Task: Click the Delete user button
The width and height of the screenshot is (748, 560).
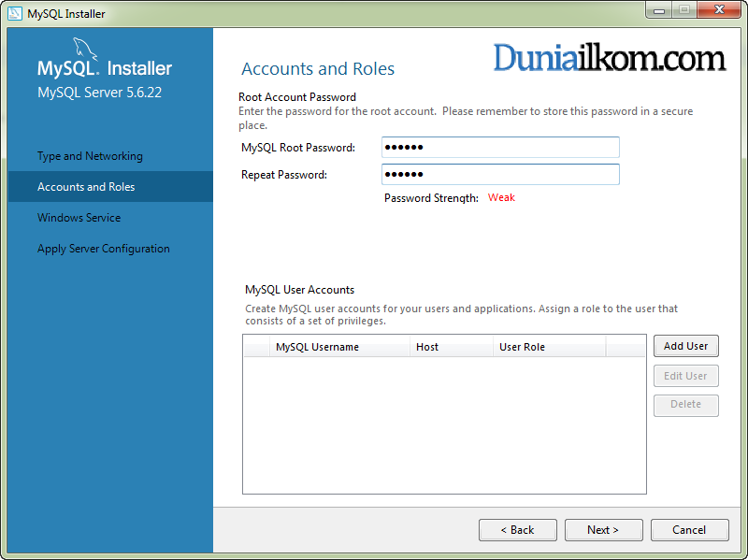Action: (x=686, y=405)
